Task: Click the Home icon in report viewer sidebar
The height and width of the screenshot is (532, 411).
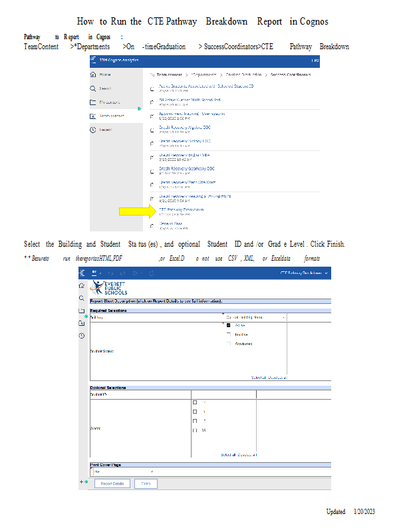Action: 81,286
